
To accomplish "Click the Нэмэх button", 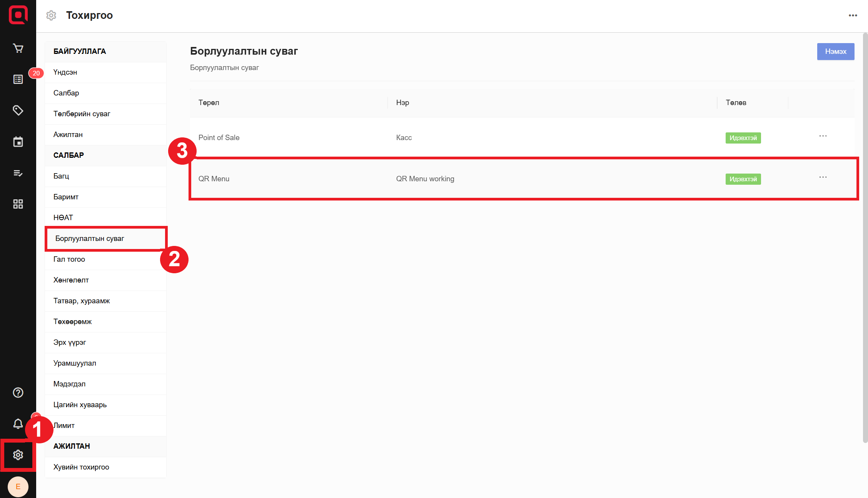I will coord(835,52).
